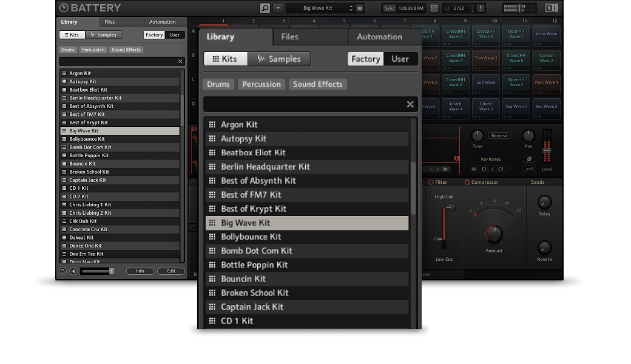The width and height of the screenshot is (631, 364).
Task: Adjust the preview volume slider at browser bottom
Action: click(x=112, y=272)
